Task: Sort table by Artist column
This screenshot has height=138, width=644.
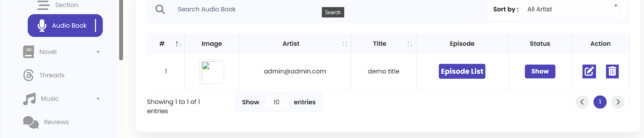Action: pyautogui.click(x=345, y=44)
